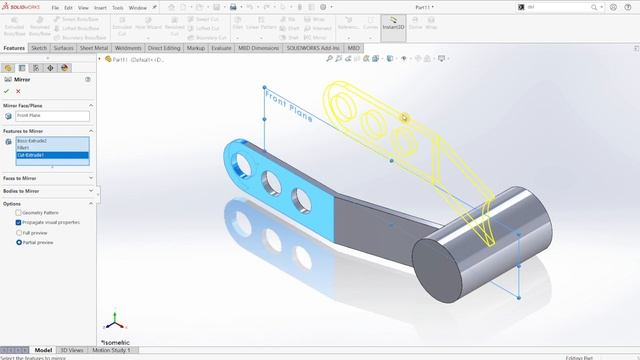Open the search box dropdown arrow
Screen dimensions: 640x360
(x=601, y=7)
